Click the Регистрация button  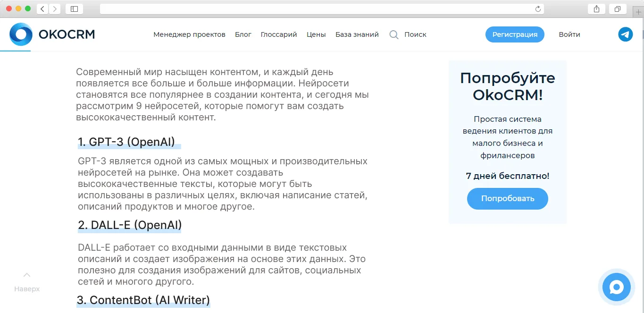(515, 34)
